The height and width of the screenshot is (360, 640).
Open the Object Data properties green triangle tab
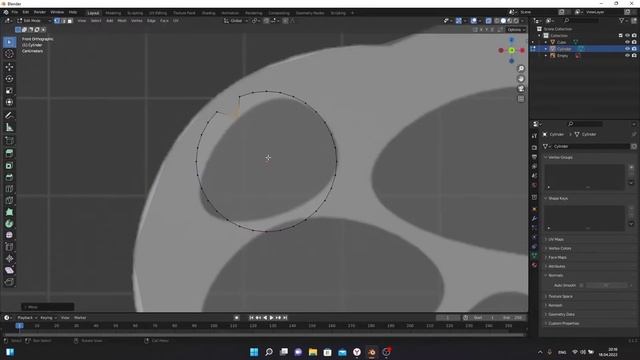pos(534,256)
